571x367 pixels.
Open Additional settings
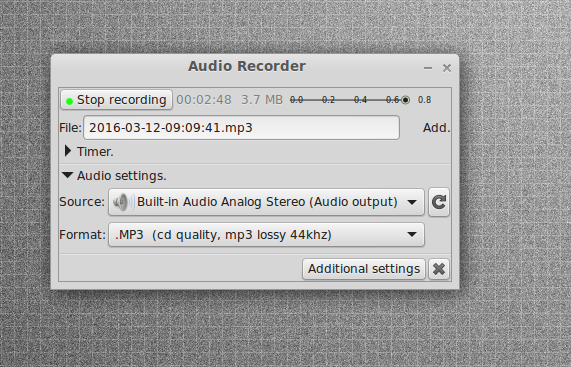pos(364,269)
